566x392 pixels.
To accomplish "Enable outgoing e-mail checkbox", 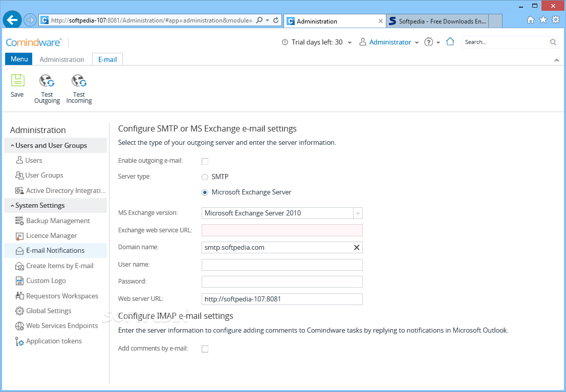I will coord(205,161).
